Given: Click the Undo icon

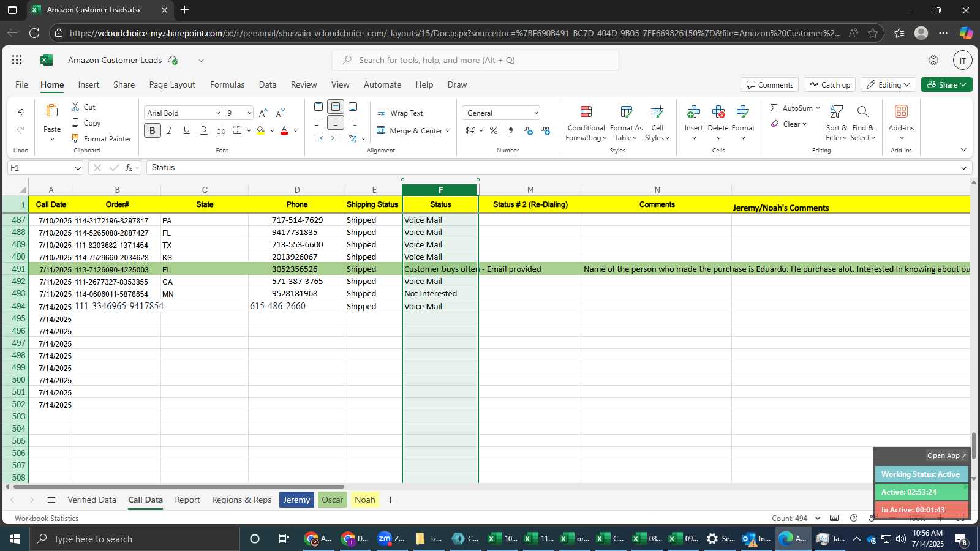Looking at the screenshot, I should click(21, 112).
